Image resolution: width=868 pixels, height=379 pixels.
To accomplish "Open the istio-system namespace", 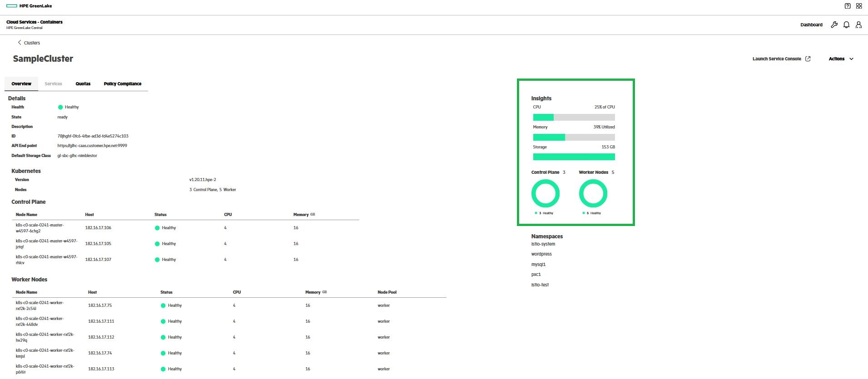I will [543, 244].
